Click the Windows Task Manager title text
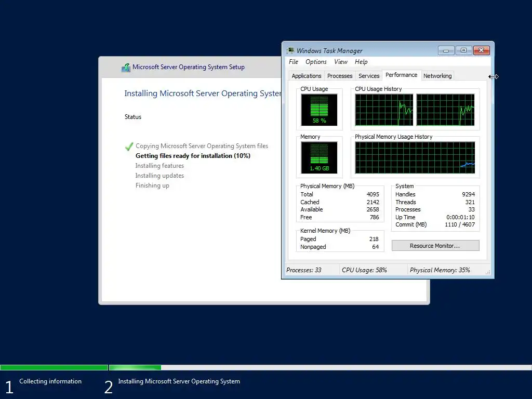Image resolution: width=532 pixels, height=399 pixels. pos(329,51)
